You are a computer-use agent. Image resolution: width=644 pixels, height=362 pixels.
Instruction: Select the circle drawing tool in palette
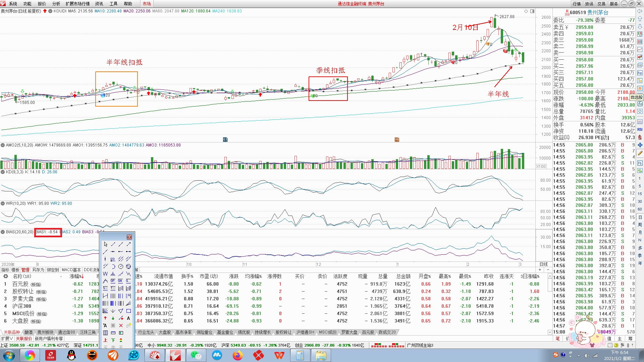[x=121, y=266]
